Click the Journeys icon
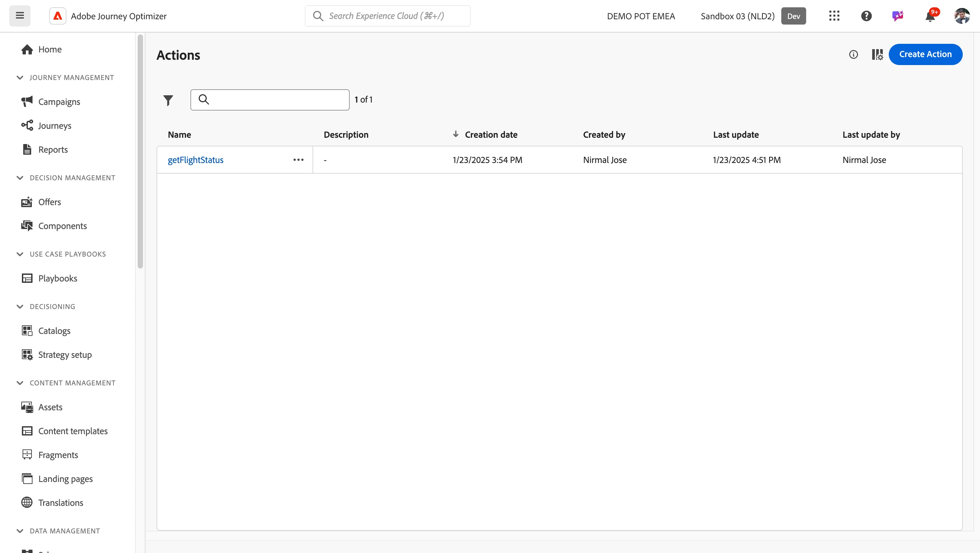This screenshot has width=980, height=553. tap(27, 125)
